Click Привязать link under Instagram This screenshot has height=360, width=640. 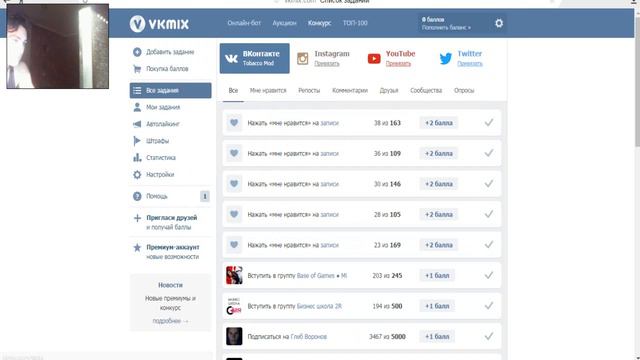pyautogui.click(x=327, y=64)
